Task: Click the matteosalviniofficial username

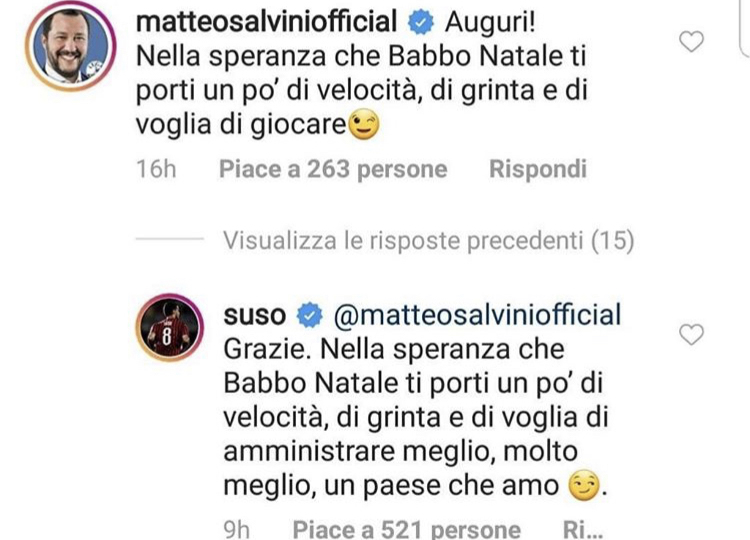Action: 266,22
